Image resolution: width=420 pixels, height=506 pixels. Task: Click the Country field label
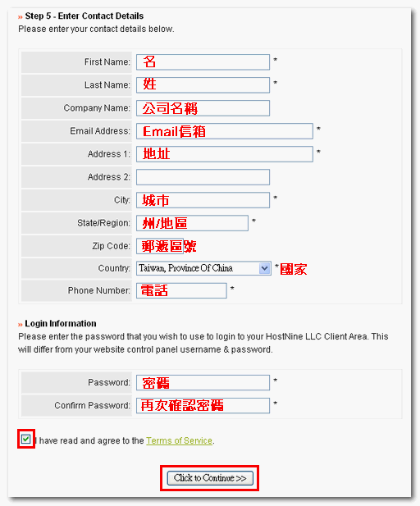click(x=114, y=268)
